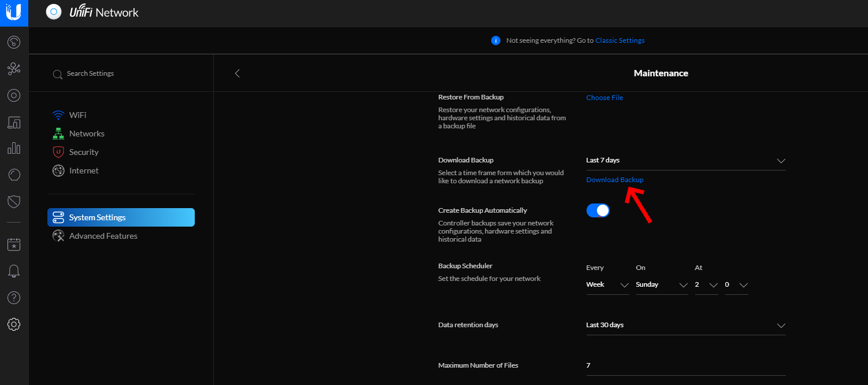Click the Help question mark icon
868x385 pixels.
[x=14, y=298]
